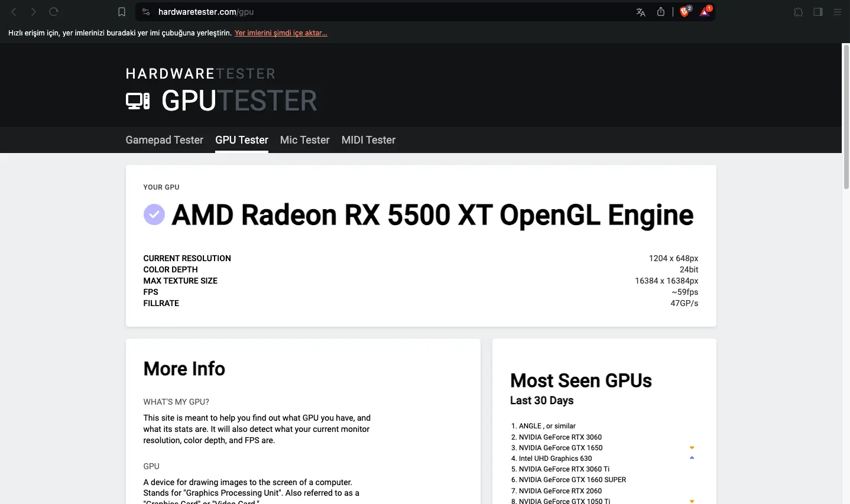The height and width of the screenshot is (504, 850).
Task: Switch to the Mic Tester tab
Action: 305,140
